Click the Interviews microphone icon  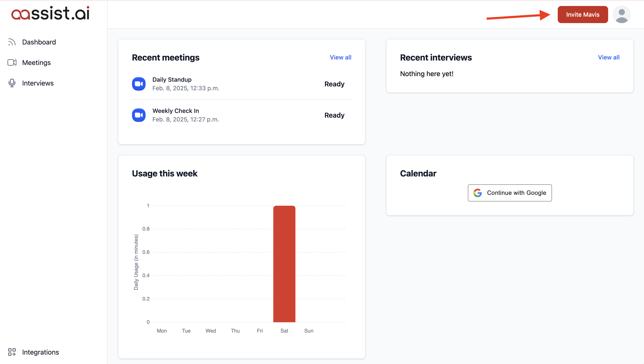click(12, 83)
